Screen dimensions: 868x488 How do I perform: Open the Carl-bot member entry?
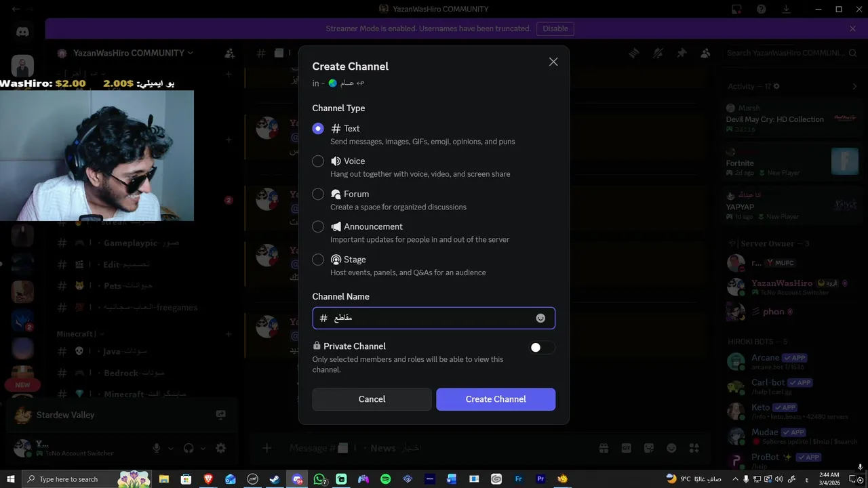point(792,386)
